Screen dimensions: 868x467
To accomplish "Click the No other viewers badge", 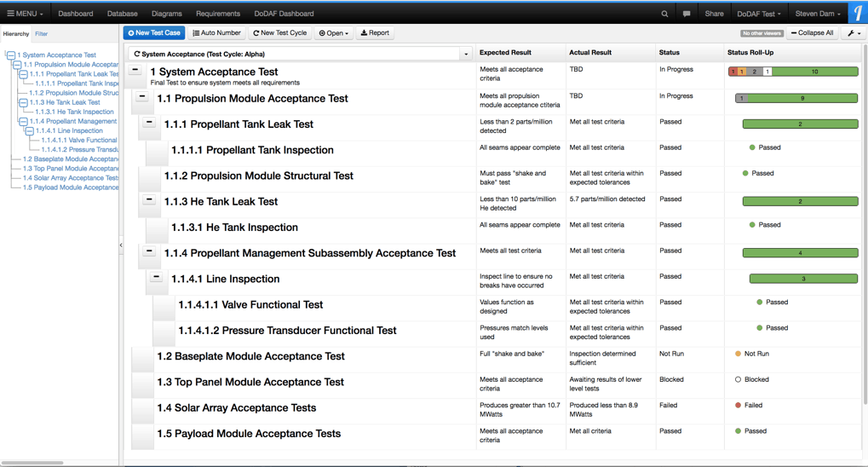I will tap(762, 33).
